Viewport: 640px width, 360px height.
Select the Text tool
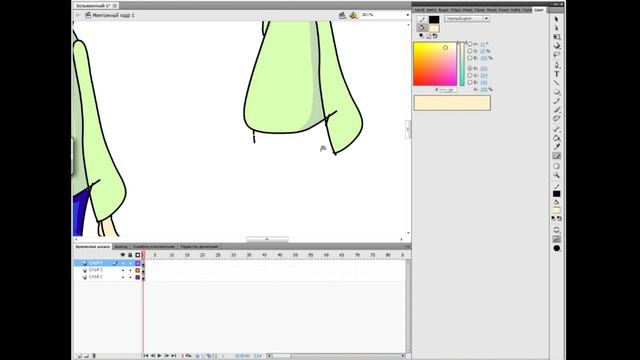coord(556,74)
